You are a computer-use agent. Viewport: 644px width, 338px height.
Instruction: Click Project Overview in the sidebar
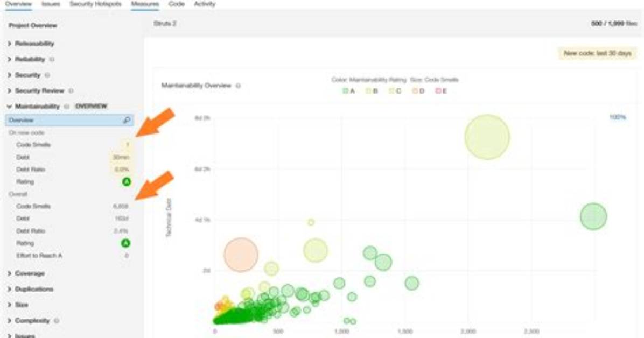click(x=33, y=25)
